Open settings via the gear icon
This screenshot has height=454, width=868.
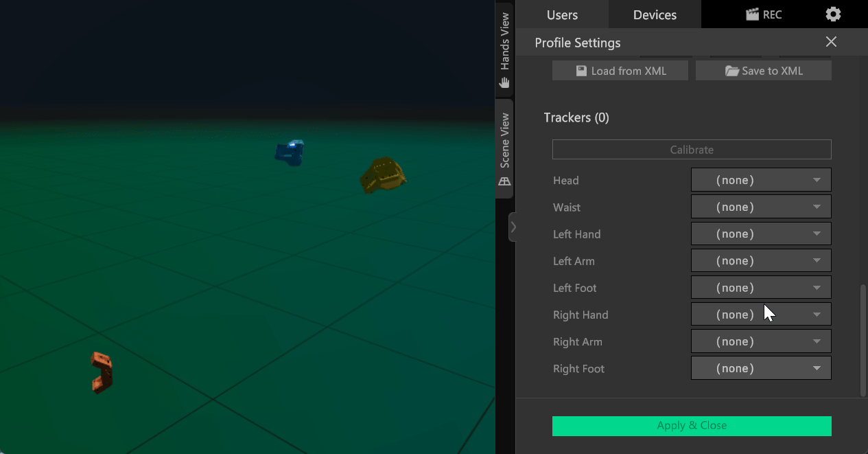click(833, 14)
